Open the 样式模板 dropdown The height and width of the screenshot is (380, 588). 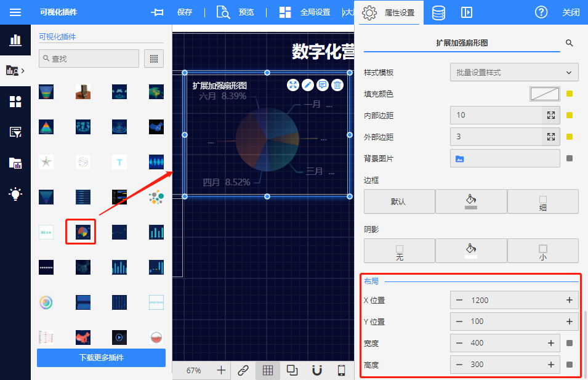tap(514, 73)
